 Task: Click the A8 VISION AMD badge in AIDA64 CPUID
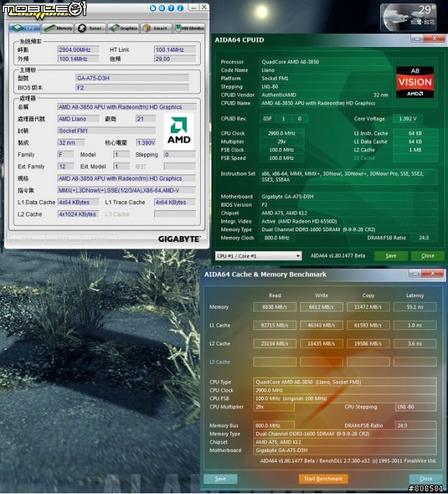pyautogui.click(x=415, y=82)
